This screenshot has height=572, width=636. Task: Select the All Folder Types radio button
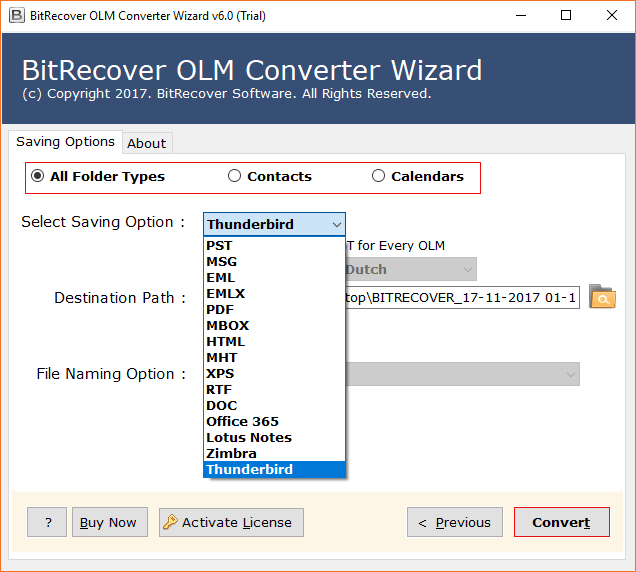point(38,176)
